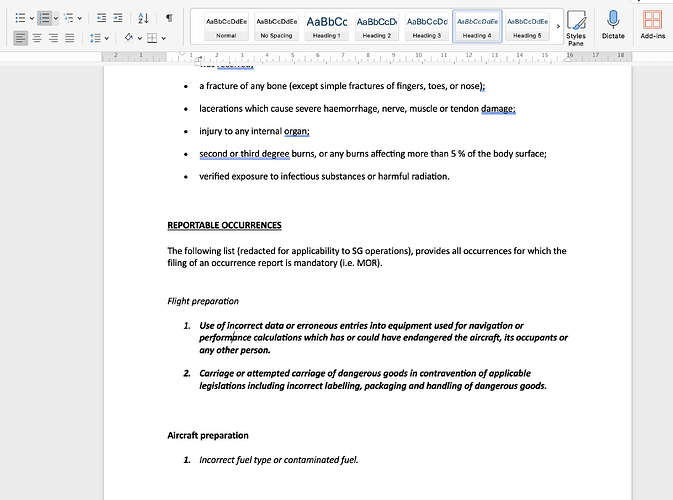Click 'verified exposure to infectious substances' bullet
The image size is (673, 500).
[324, 176]
